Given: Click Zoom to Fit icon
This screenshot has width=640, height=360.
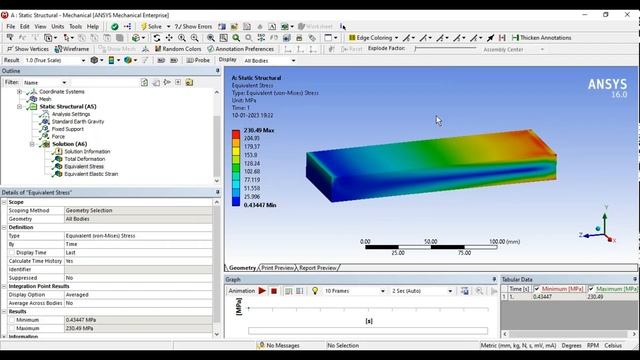Looking at the screenshot, I should (211, 38).
